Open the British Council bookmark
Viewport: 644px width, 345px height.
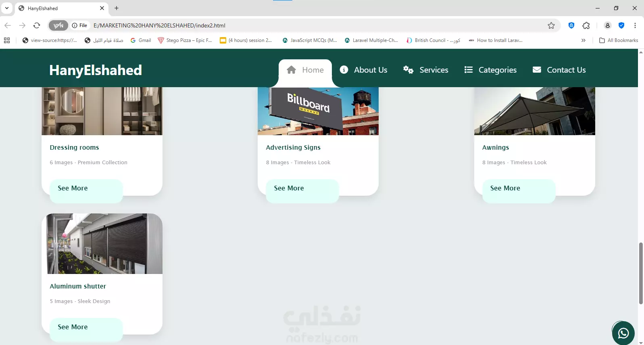tap(434, 40)
